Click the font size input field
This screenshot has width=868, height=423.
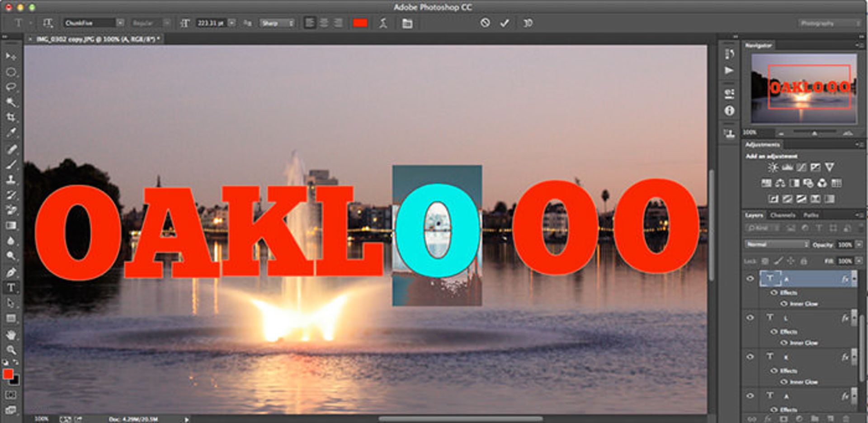(x=211, y=23)
